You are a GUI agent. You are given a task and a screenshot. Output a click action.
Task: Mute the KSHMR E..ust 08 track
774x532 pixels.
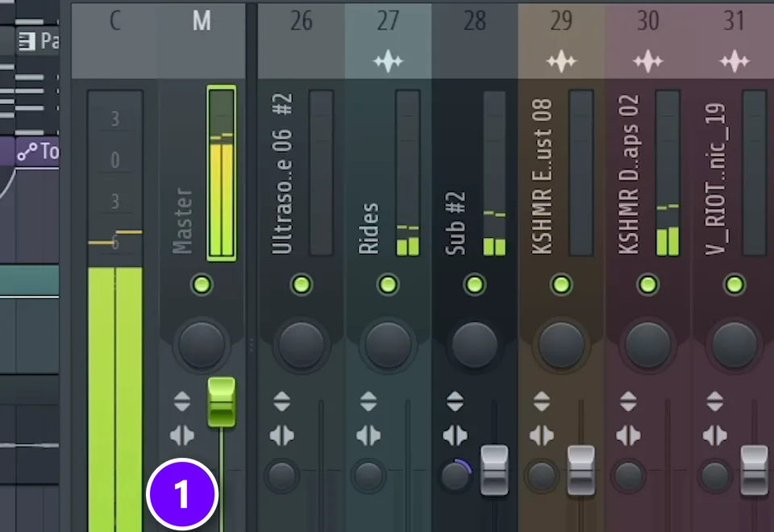(561, 285)
